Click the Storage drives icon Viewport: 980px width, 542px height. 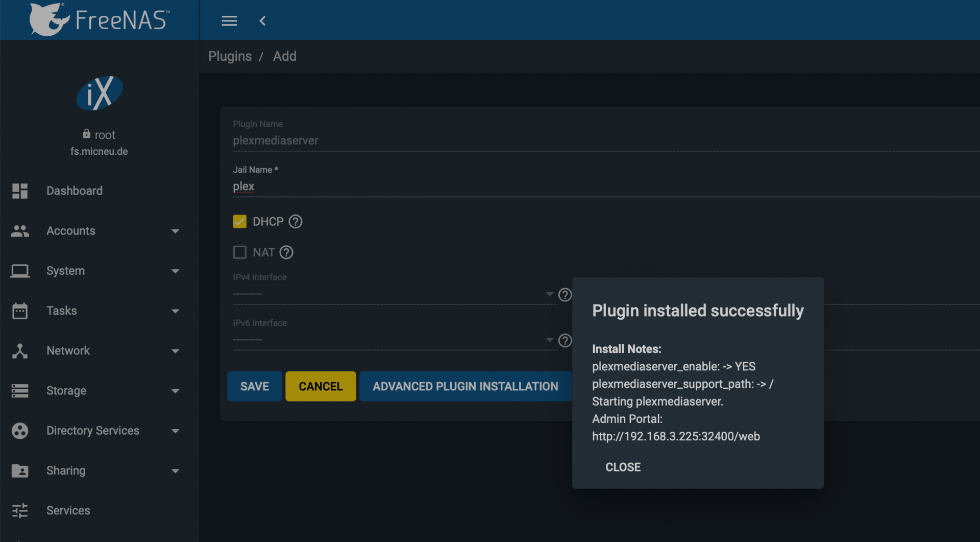point(20,391)
